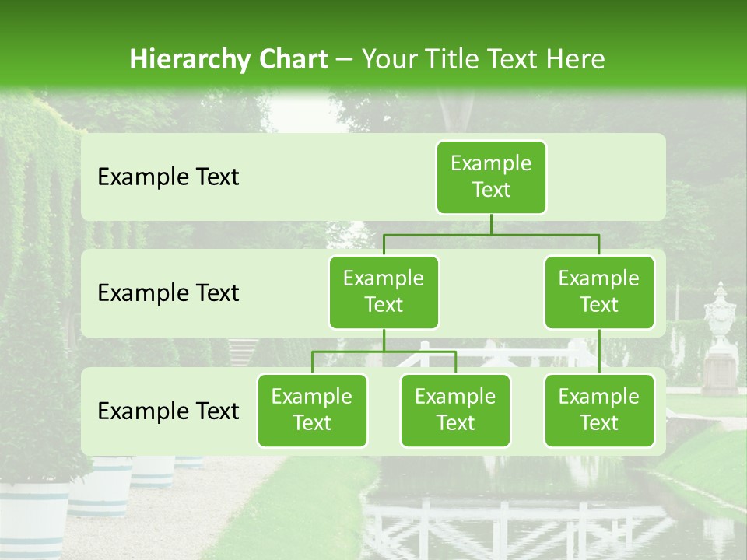The width and height of the screenshot is (747, 560).
Task: Select the middle third-level Example Text box
Action: click(x=455, y=410)
